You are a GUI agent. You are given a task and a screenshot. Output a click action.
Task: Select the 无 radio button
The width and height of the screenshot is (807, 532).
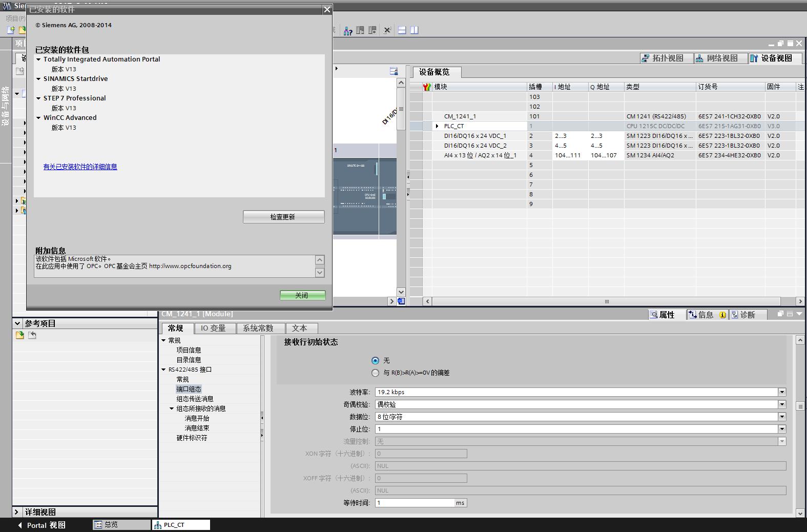point(376,361)
